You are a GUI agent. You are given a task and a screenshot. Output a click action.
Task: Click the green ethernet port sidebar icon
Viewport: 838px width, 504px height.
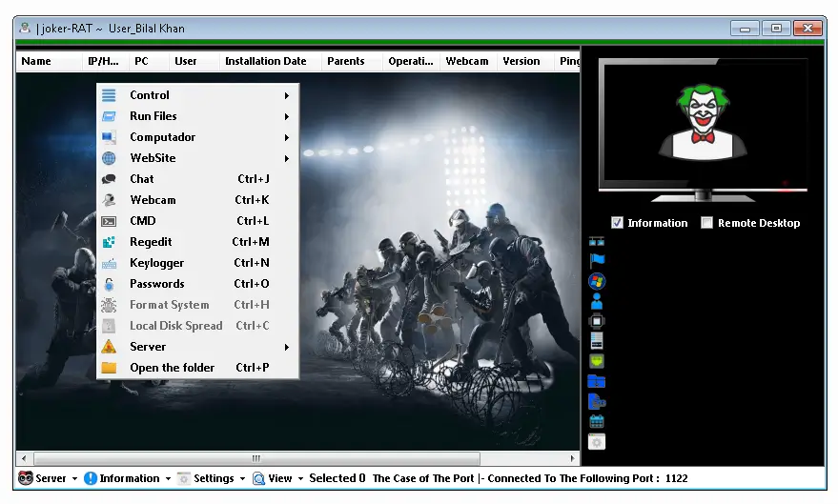point(597,361)
